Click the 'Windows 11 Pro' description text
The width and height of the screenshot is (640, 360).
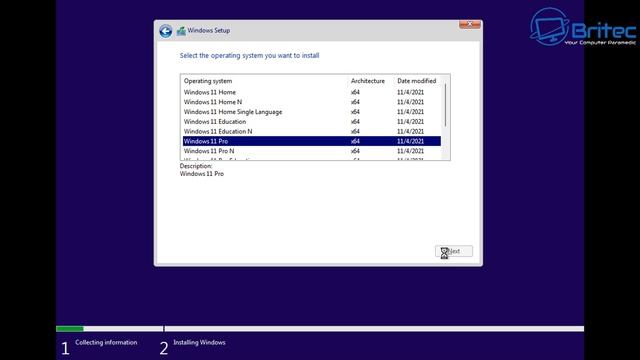[202, 174]
